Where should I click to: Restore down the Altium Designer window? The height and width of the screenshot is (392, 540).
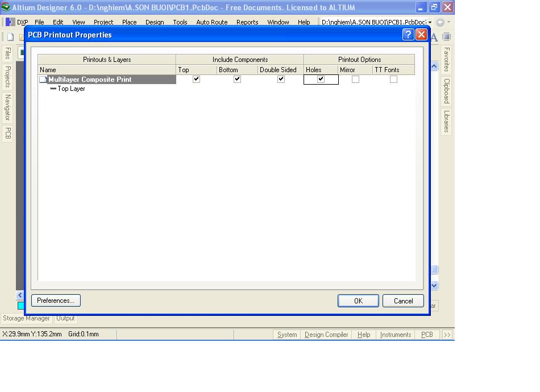point(434,7)
